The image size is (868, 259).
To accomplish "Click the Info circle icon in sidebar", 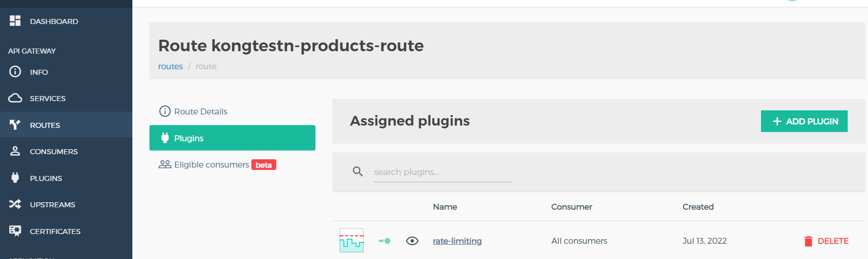I will click(x=15, y=72).
